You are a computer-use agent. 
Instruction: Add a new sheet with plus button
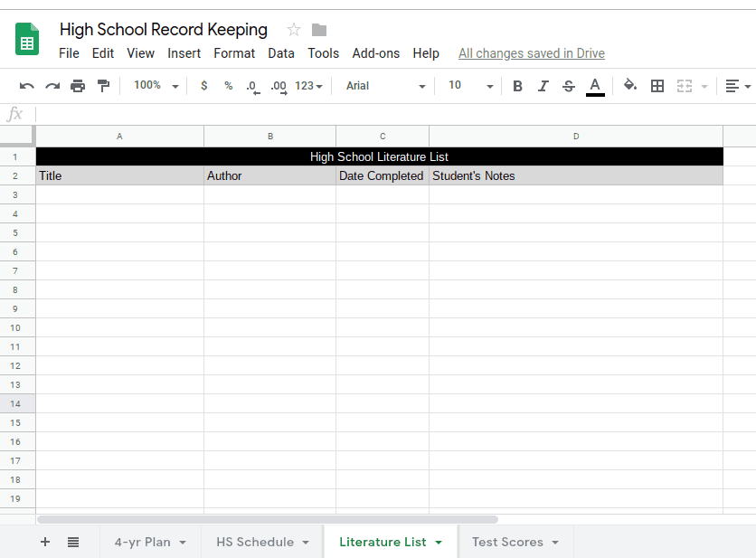[45, 542]
